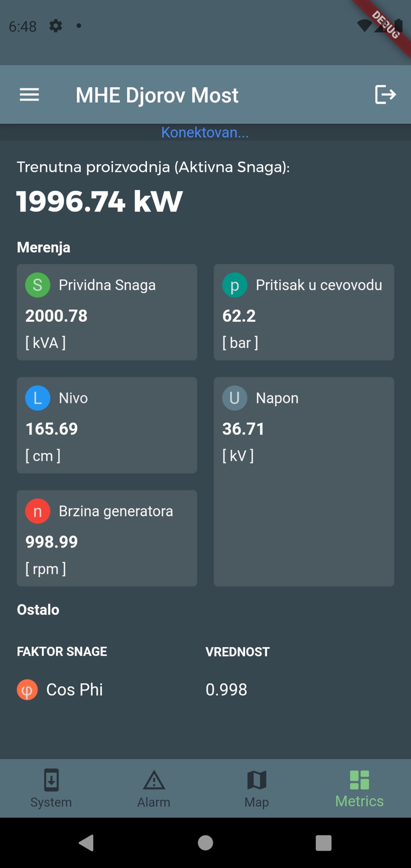Viewport: 411px width, 868px height.
Task: Click the FAKTOR SNAGE column header
Action: 62,652
